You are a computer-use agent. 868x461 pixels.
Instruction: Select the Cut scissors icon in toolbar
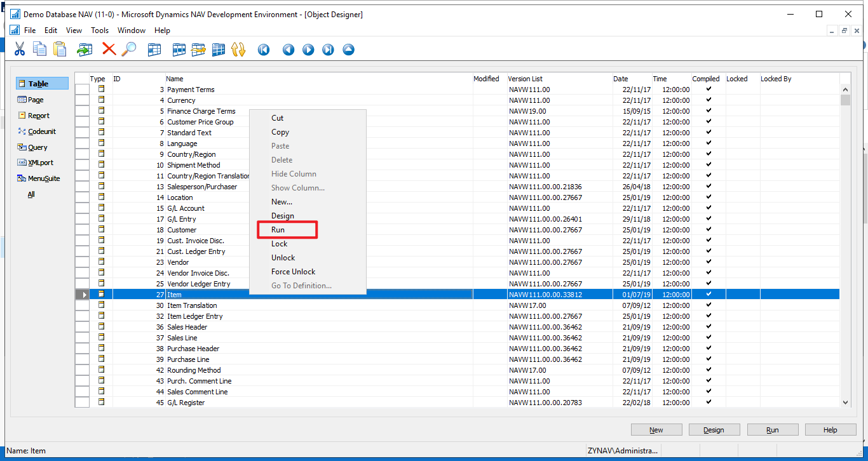20,50
